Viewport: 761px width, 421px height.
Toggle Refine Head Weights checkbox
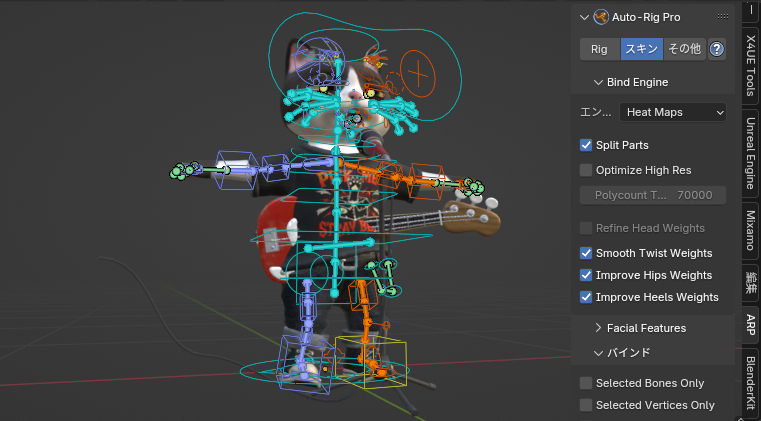click(586, 228)
